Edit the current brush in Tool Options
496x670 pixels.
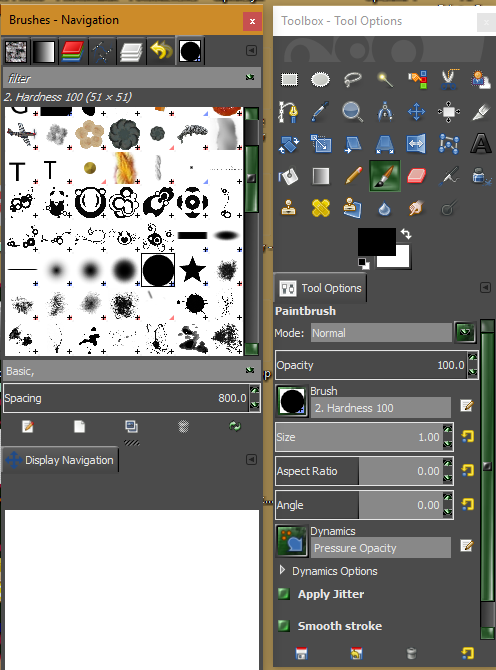click(x=467, y=405)
